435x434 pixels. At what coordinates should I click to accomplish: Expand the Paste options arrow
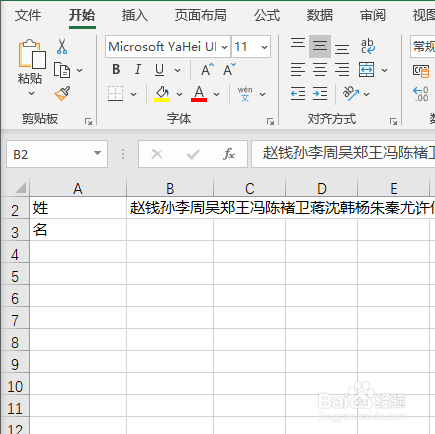tap(31, 94)
